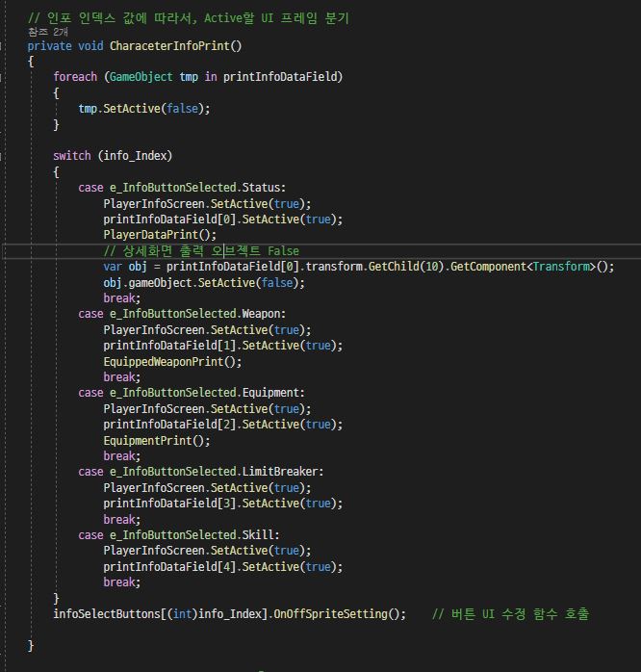
Task: Click 'PlayerInfoScreen.SetActive(true);' in the Equipment case
Action: [207, 408]
